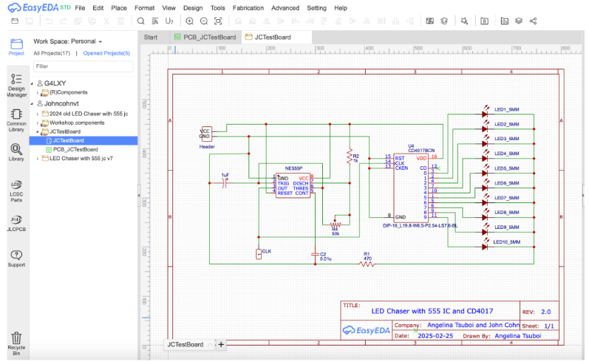The width and height of the screenshot is (589, 364).
Task: Click the project Filter input field
Action: 83,66
